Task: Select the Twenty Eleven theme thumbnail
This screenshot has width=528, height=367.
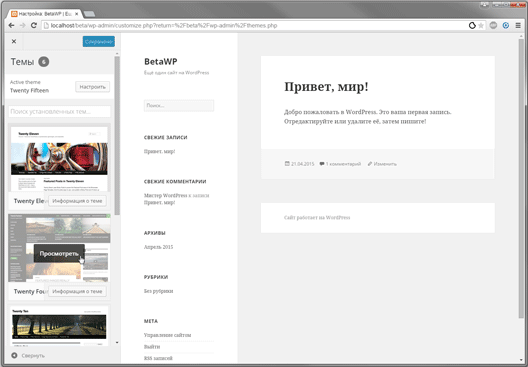Action: coord(59,159)
